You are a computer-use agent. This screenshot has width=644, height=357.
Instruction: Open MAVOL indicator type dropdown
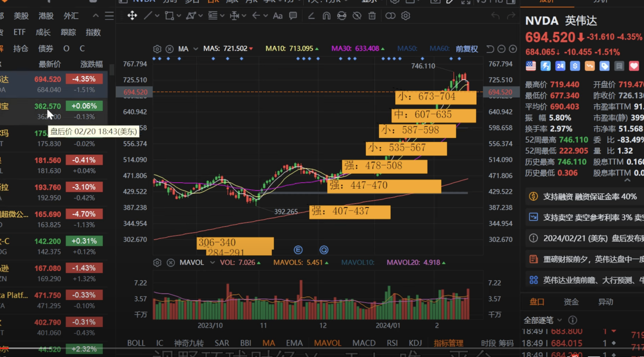(212, 263)
